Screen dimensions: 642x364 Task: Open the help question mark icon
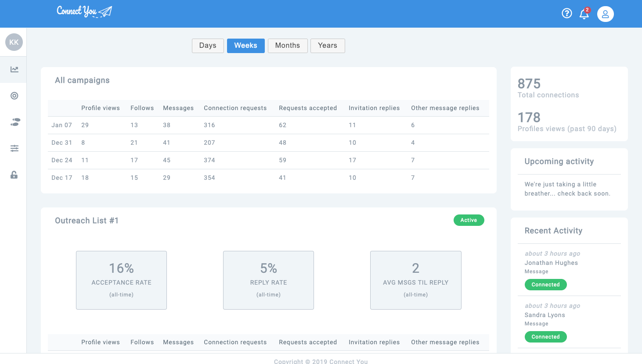567,14
